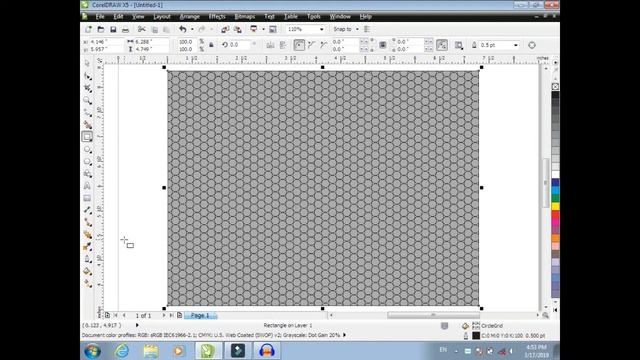Pick the red swatch in color palette
640x360 pixels.
coord(556,215)
